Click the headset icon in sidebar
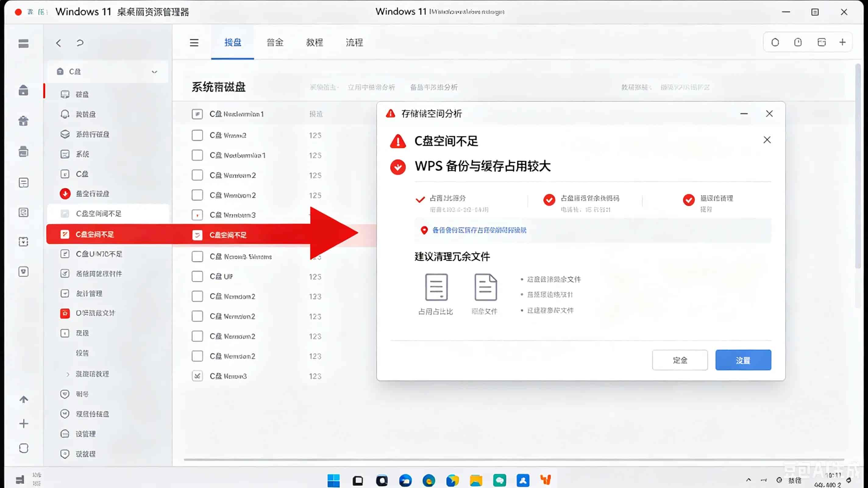The height and width of the screenshot is (488, 868). (65, 114)
